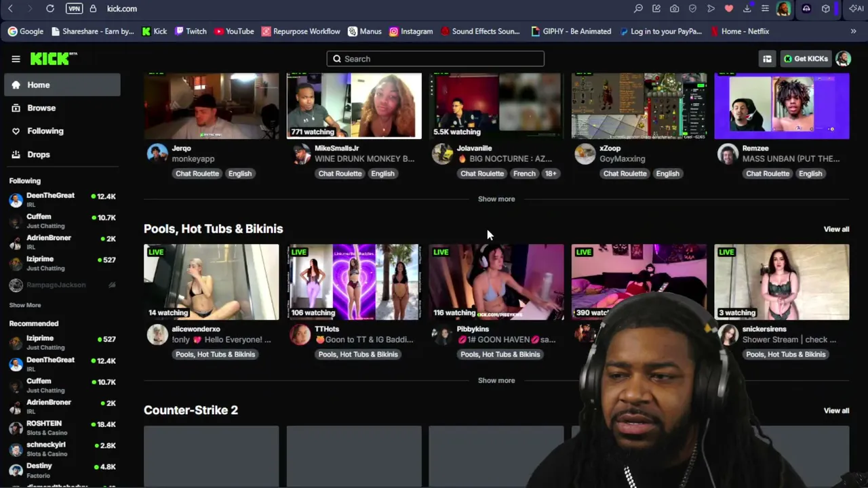Select Home in the Kick sidebar
Viewport: 868px width, 488px height.
[62, 85]
